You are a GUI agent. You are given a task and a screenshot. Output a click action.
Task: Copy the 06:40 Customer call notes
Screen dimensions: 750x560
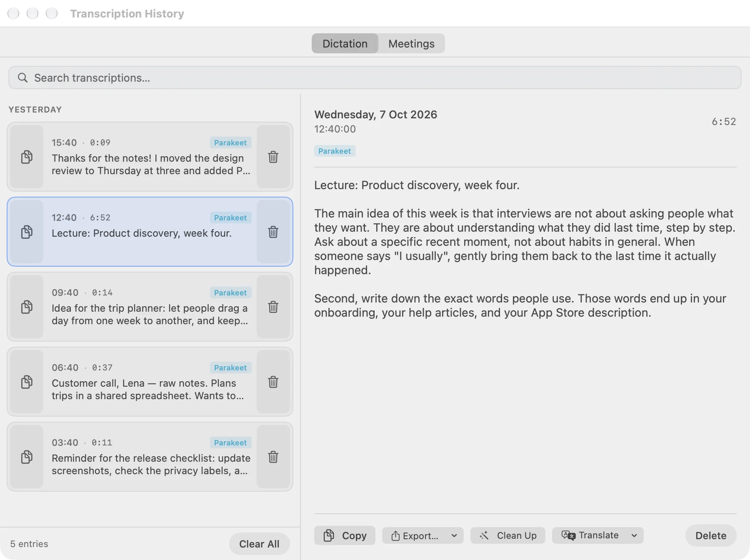pos(27,382)
